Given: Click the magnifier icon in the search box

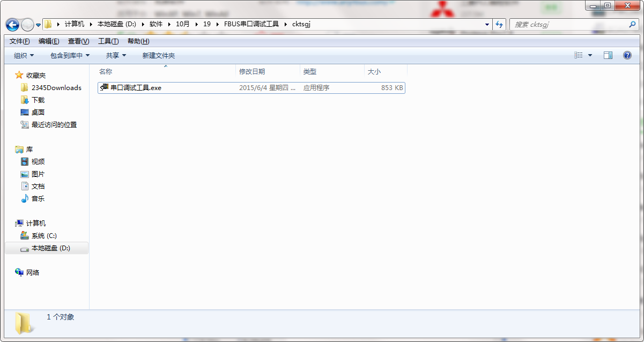Looking at the screenshot, I should click(x=632, y=24).
